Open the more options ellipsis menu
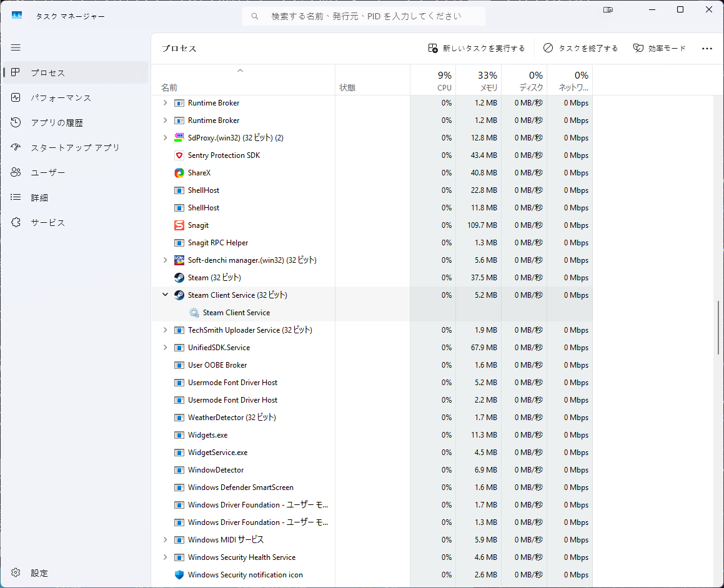 click(707, 49)
